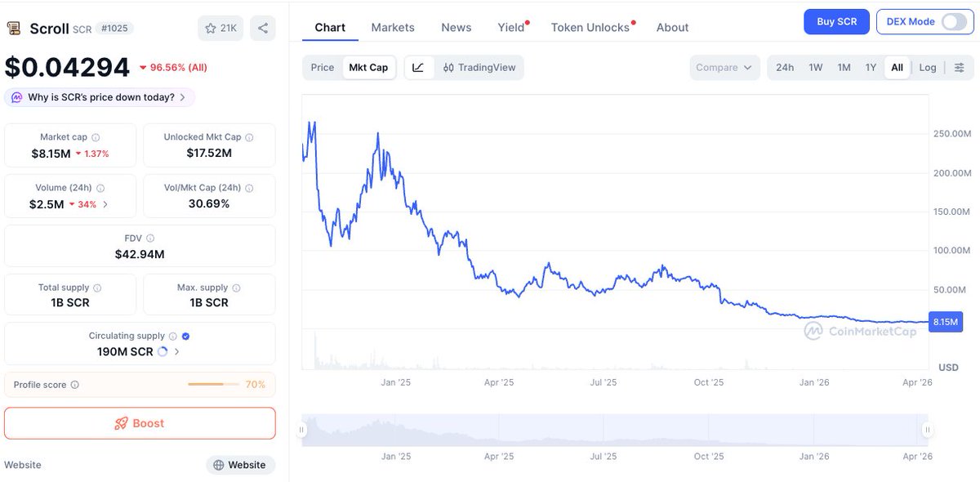The height and width of the screenshot is (482, 980).
Task: Click the Boost button
Action: [140, 423]
